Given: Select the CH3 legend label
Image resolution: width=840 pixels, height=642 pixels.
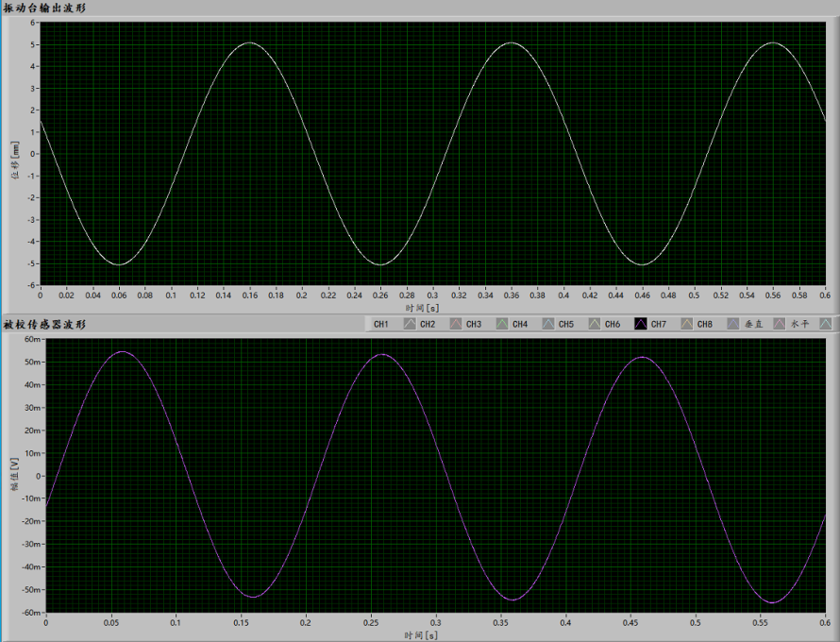Looking at the screenshot, I should (474, 324).
